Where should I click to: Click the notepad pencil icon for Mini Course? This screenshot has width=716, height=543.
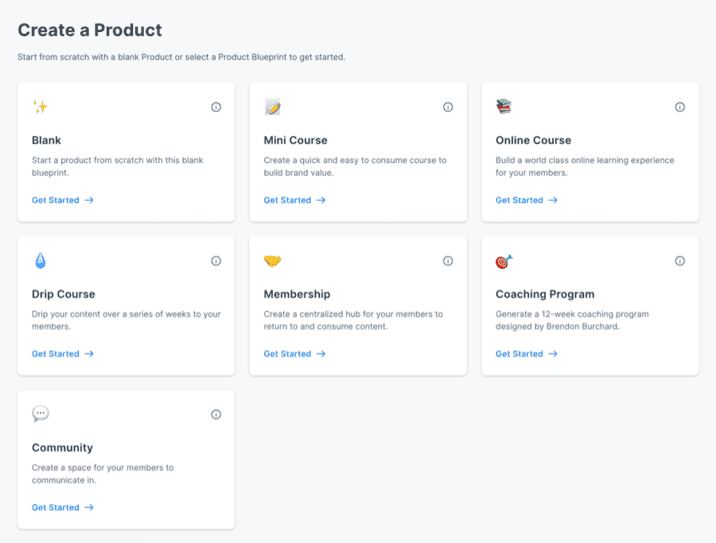tap(273, 107)
